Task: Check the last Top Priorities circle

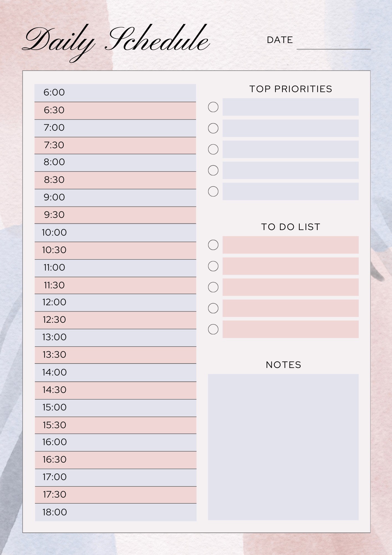Action: pos(213,191)
